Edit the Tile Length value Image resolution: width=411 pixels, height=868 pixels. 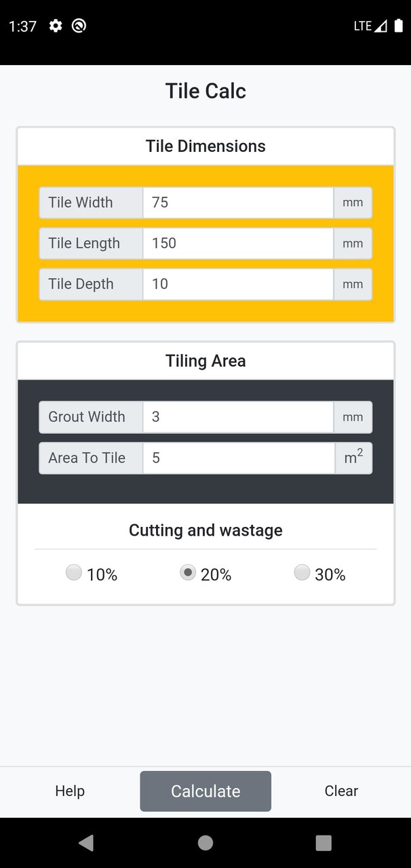click(x=237, y=243)
